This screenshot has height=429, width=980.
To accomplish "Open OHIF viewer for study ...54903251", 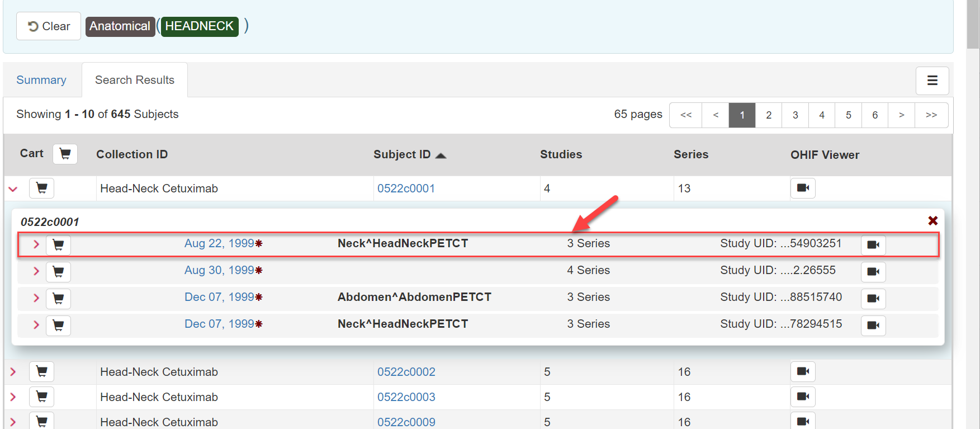I will [x=873, y=244].
